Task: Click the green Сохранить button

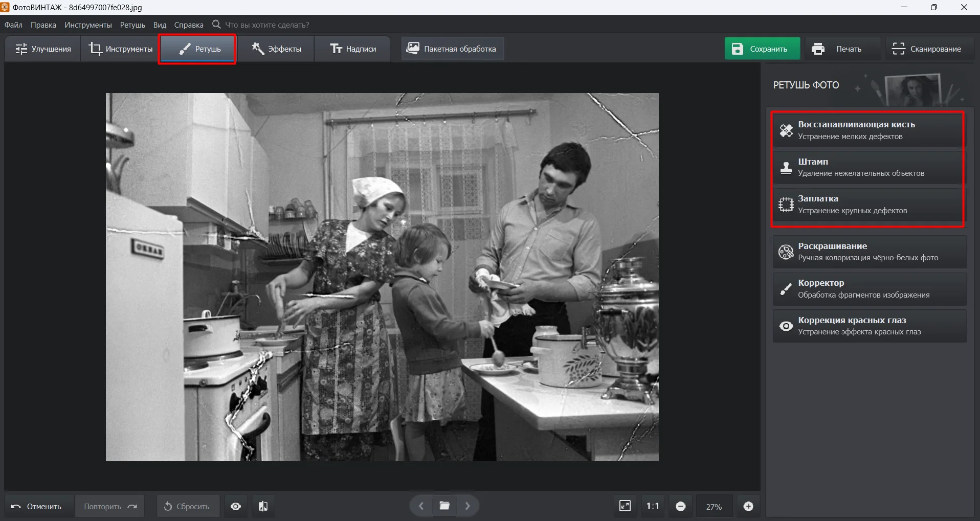Action: coord(762,49)
